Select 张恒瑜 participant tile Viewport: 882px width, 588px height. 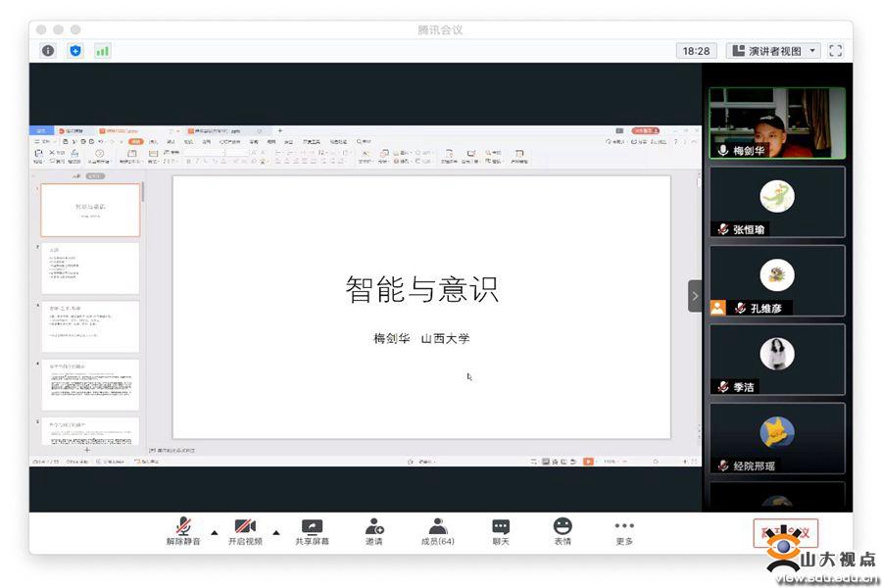(777, 201)
